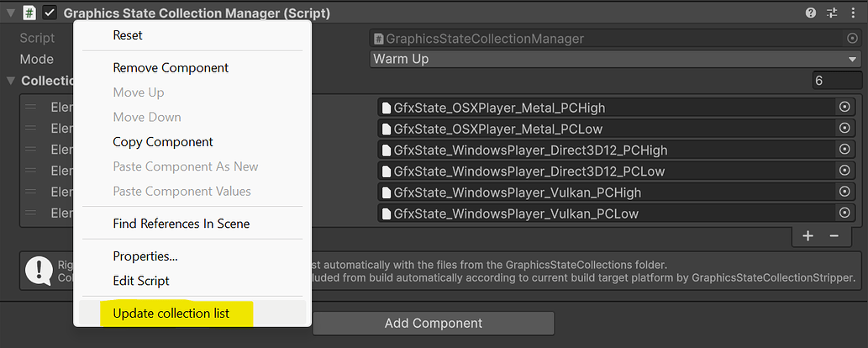The height and width of the screenshot is (348, 868).
Task: Collapse the Graphics State Collection Manager component
Action: tap(10, 13)
